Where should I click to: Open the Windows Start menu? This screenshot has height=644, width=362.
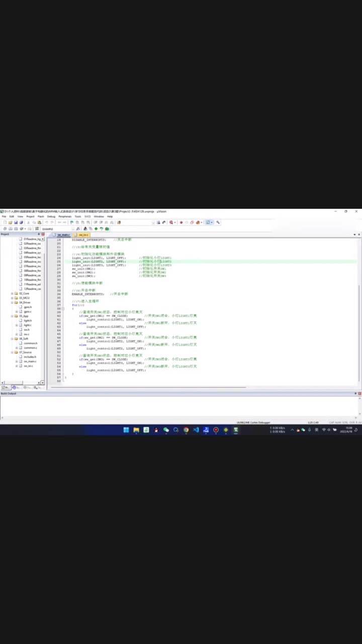pyautogui.click(x=126, y=430)
